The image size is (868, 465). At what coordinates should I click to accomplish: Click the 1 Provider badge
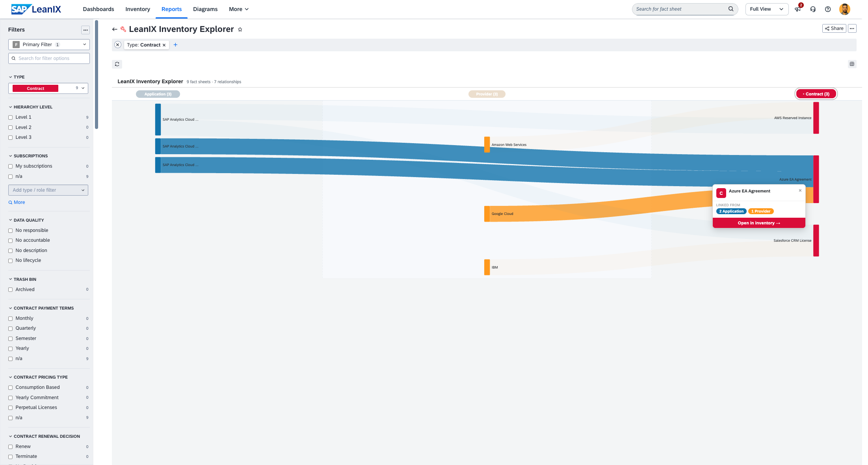tap(760, 211)
